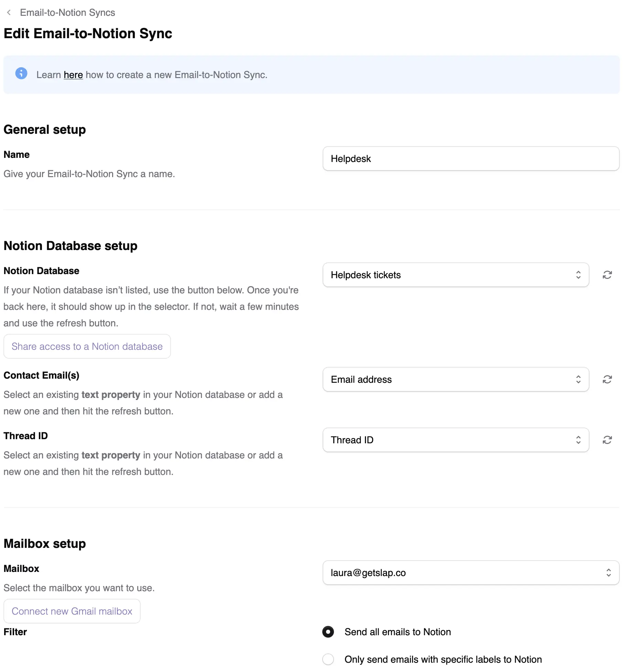This screenshot has height=672, width=628.
Task: Click the 'Send all emails to Notion' label text
Action: (x=398, y=632)
